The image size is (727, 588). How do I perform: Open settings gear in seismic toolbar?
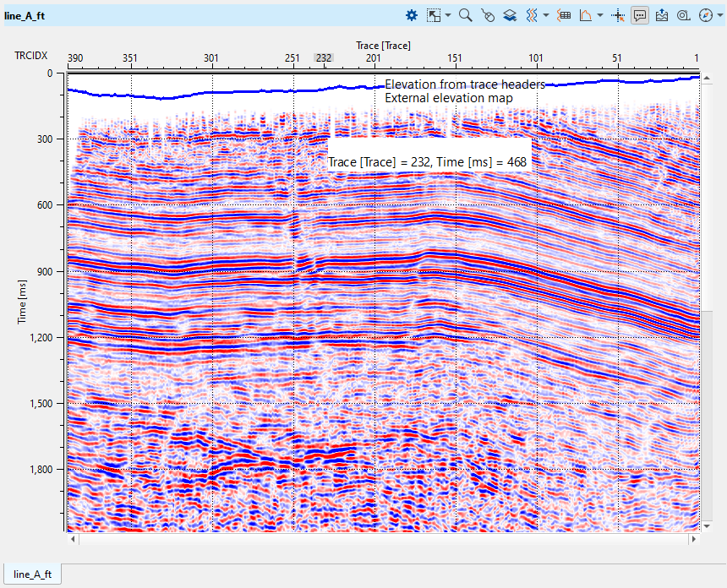tap(412, 15)
